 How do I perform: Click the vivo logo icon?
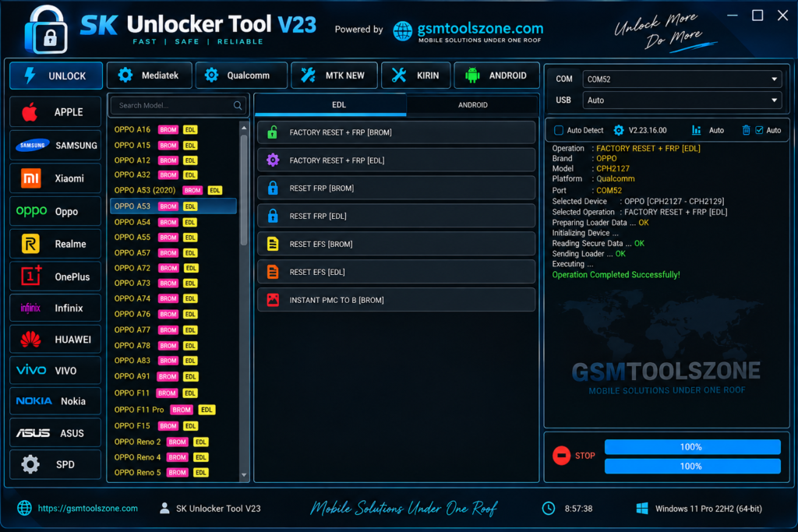point(31,370)
